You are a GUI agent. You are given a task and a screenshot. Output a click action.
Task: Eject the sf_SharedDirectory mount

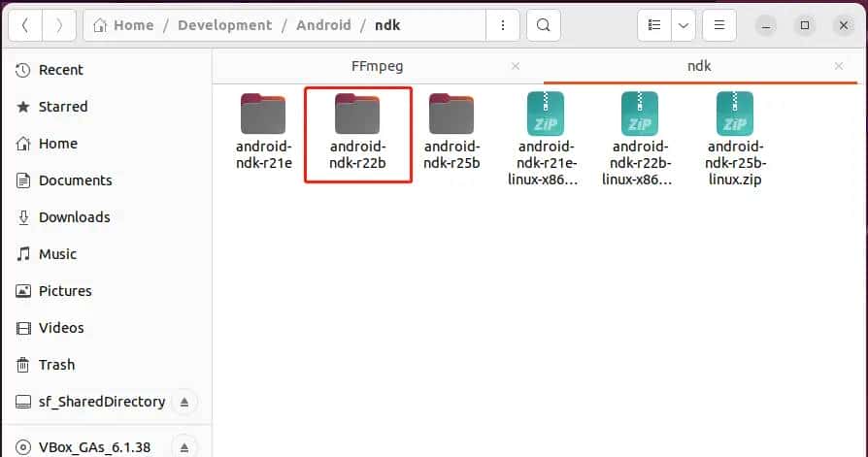click(184, 402)
